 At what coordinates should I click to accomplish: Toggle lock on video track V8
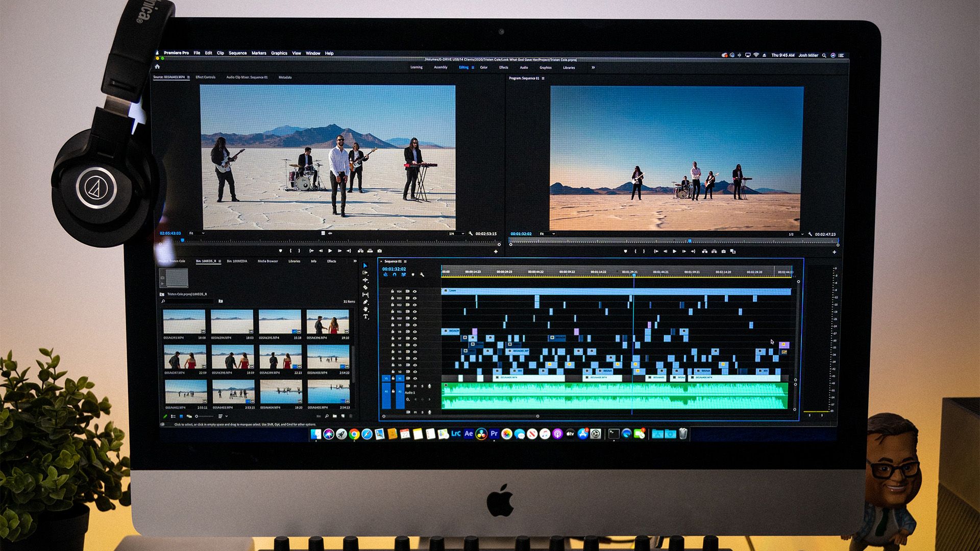(393, 332)
